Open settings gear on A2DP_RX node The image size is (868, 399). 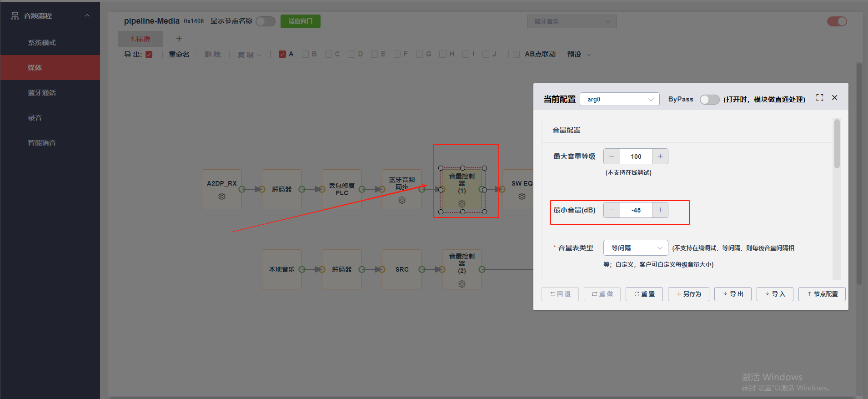[x=222, y=197]
